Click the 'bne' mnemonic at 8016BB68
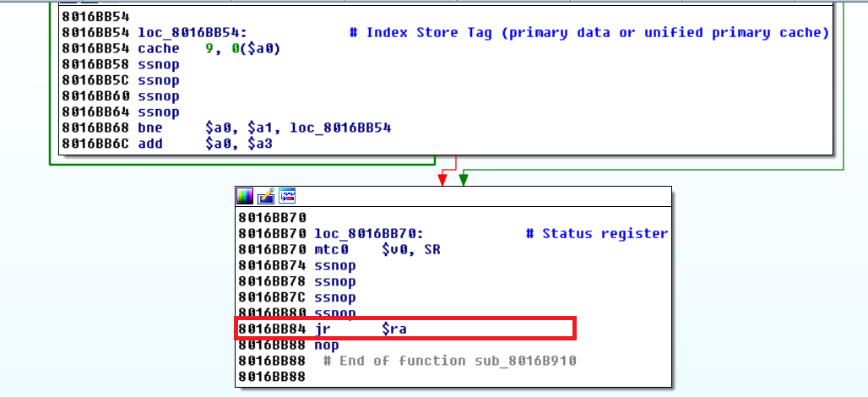This screenshot has height=397, width=868. (x=150, y=128)
